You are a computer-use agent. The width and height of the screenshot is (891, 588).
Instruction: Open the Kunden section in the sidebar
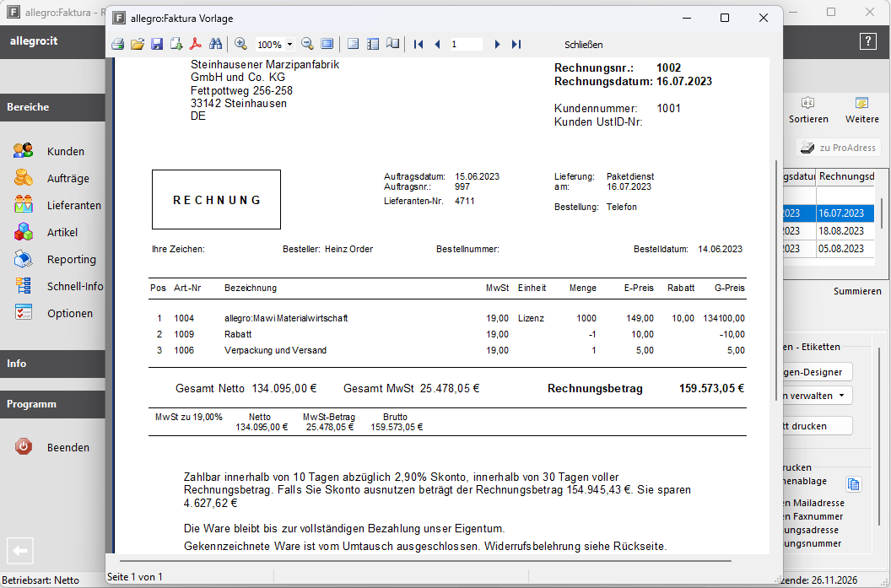point(65,152)
